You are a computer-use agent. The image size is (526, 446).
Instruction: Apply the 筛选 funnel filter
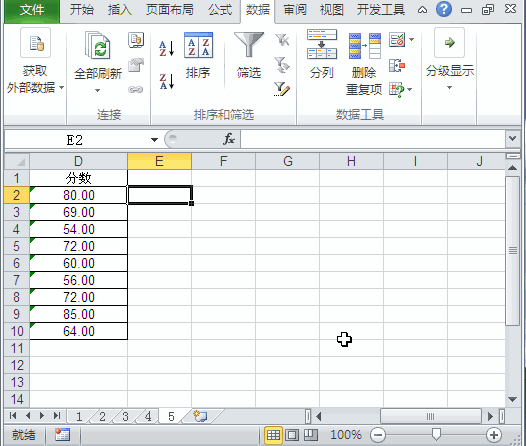(249, 55)
